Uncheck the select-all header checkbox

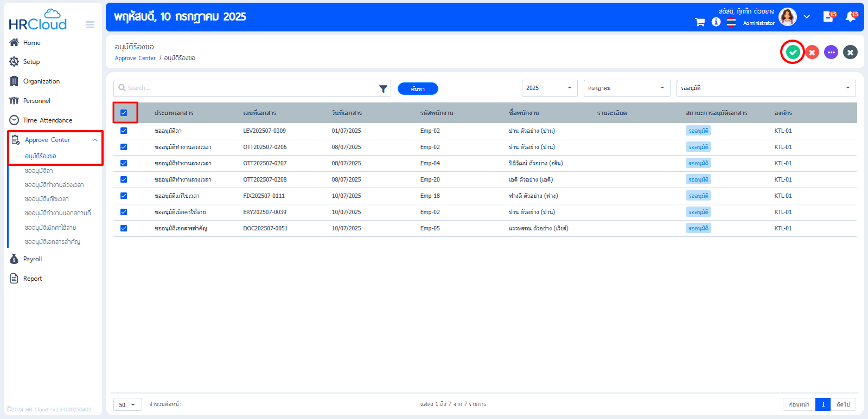(124, 113)
